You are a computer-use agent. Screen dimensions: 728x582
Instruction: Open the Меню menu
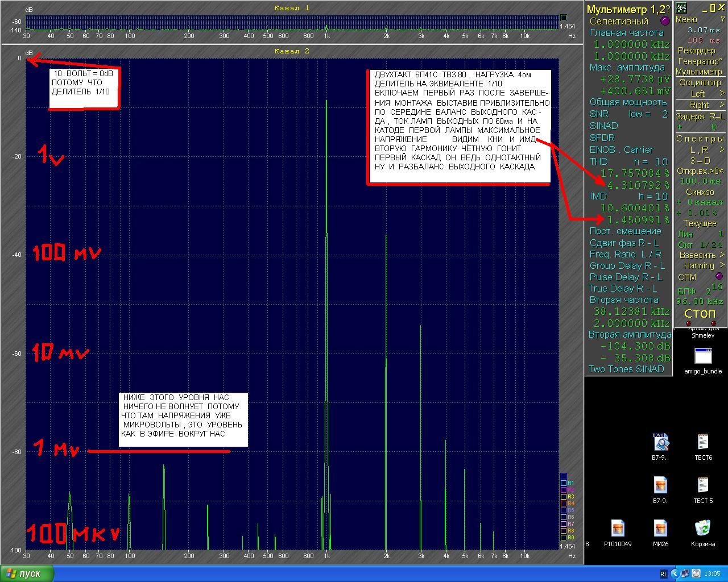tap(686, 19)
